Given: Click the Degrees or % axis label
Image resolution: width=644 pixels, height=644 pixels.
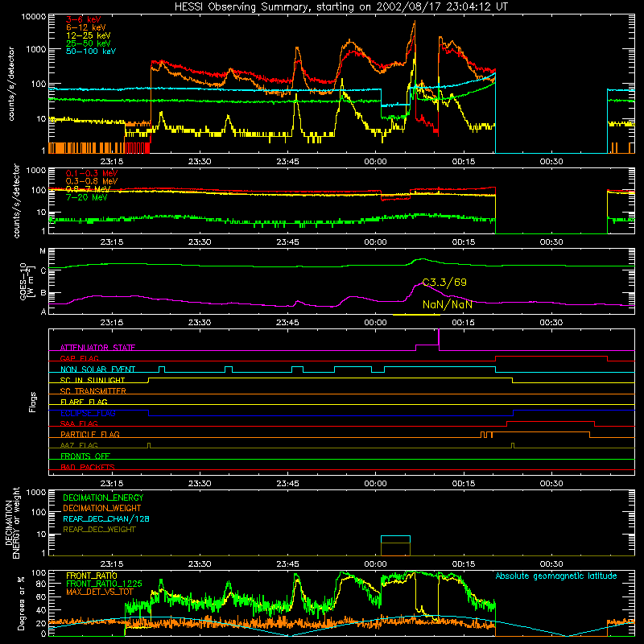Looking at the screenshot, I should [21, 603].
